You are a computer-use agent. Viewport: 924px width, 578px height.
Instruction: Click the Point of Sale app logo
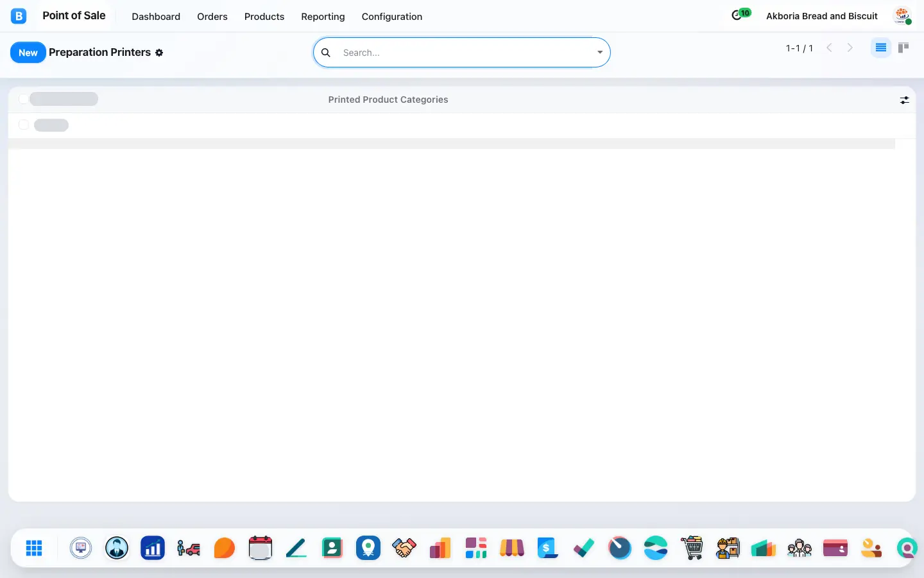pos(19,16)
